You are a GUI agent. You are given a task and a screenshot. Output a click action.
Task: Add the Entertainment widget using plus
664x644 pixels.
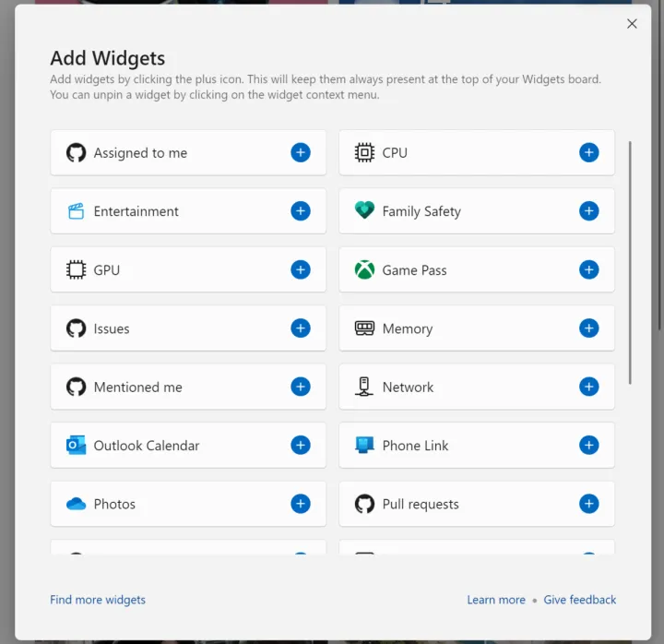(301, 211)
